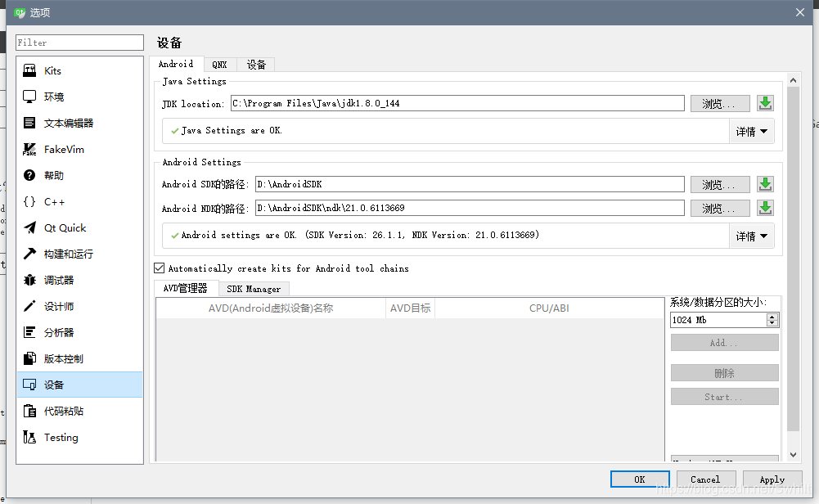This screenshot has height=504, width=819.
Task: Expand the Android settings 详情 dropdown
Action: (x=751, y=236)
